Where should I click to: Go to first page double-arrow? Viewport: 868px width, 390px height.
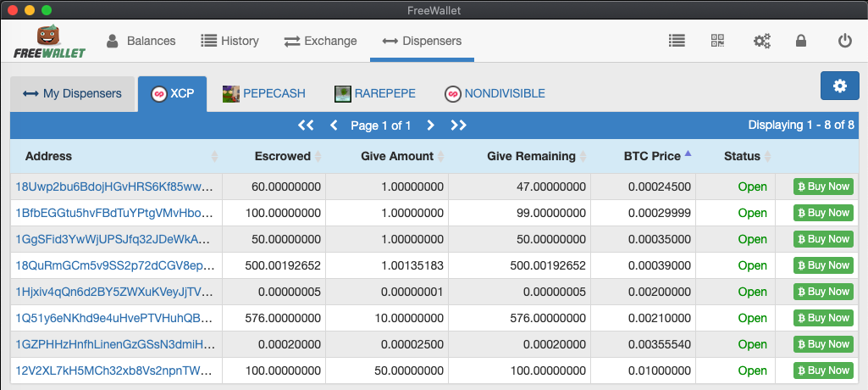pyautogui.click(x=306, y=125)
